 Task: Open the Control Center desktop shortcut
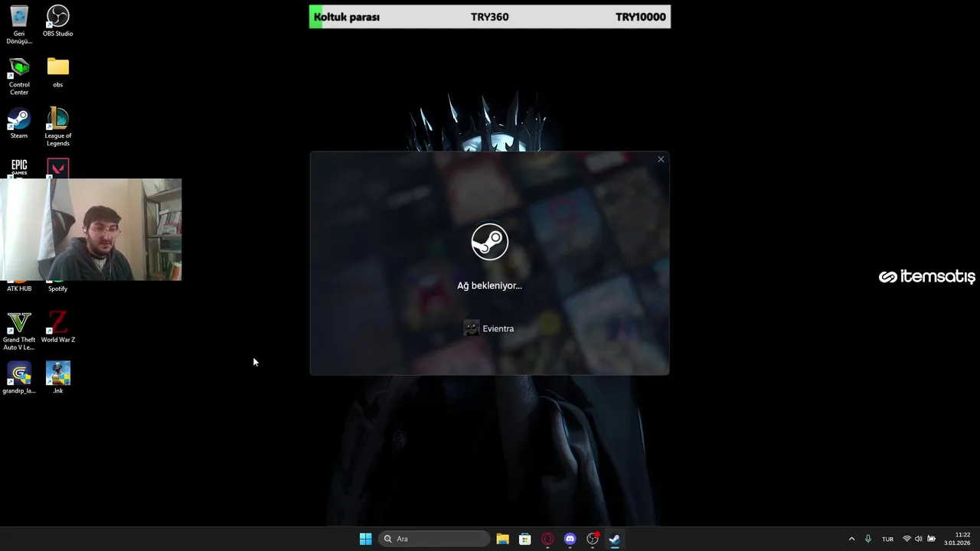click(x=19, y=75)
